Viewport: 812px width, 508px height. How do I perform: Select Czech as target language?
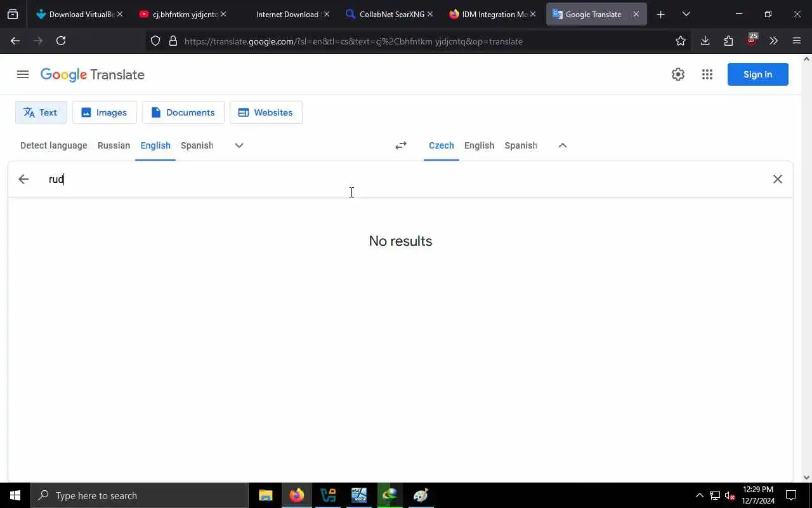pyautogui.click(x=441, y=145)
